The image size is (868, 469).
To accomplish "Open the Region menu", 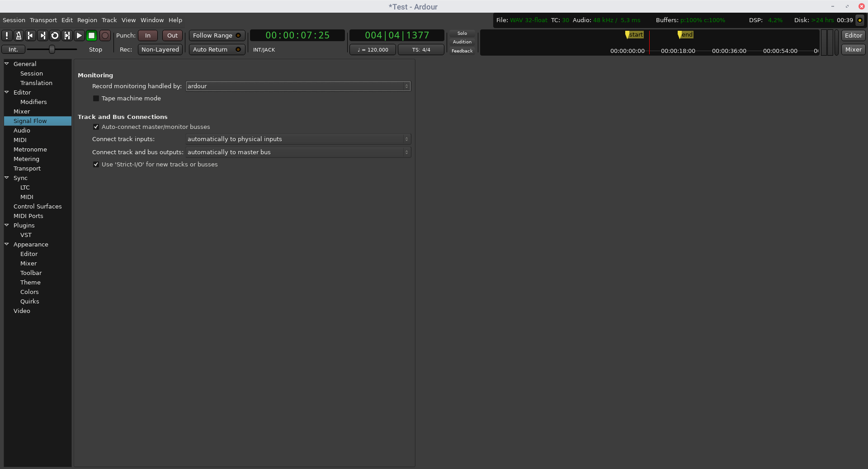I will click(87, 20).
